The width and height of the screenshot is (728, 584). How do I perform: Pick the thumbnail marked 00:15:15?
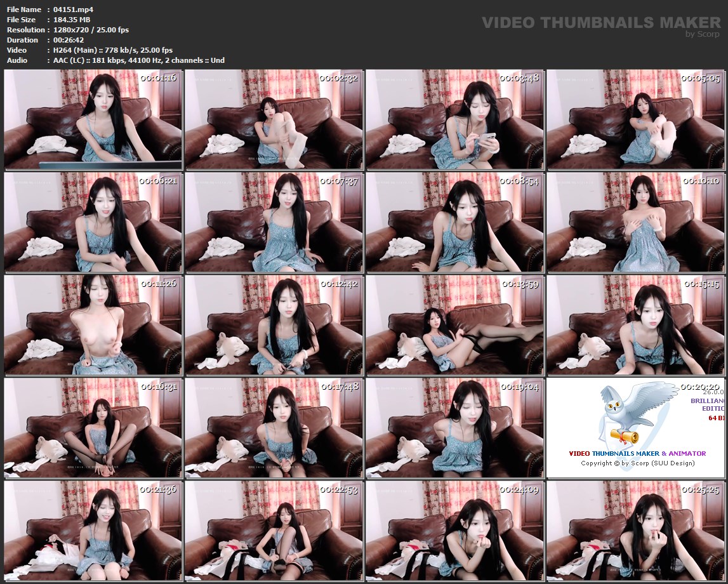click(635, 325)
